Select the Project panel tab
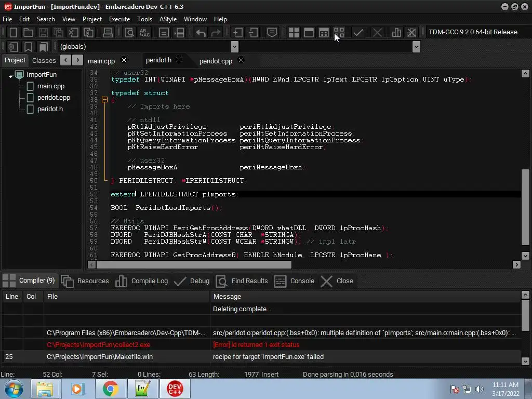The height and width of the screenshot is (399, 532). click(x=15, y=60)
